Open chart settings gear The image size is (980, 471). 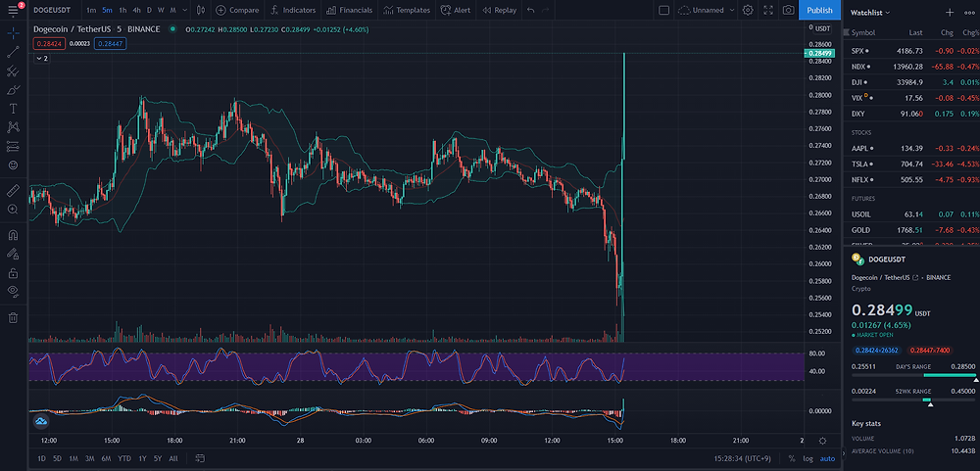point(748,10)
